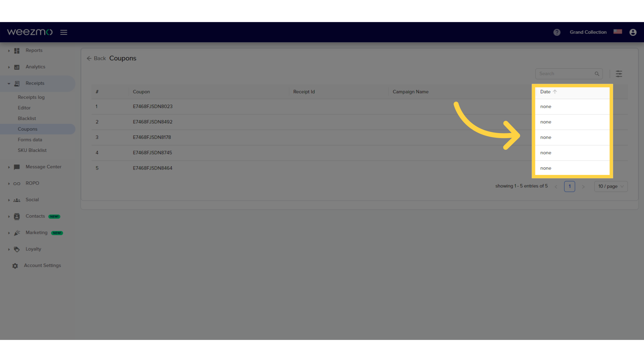Screen dimensions: 644x362
Task: Select coupon E7468FJSDN8023
Action: [153, 107]
